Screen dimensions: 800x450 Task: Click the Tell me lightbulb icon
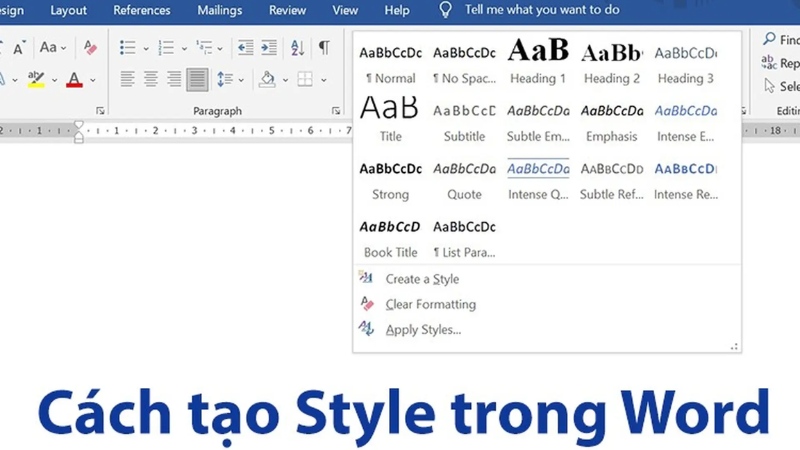[x=445, y=10]
